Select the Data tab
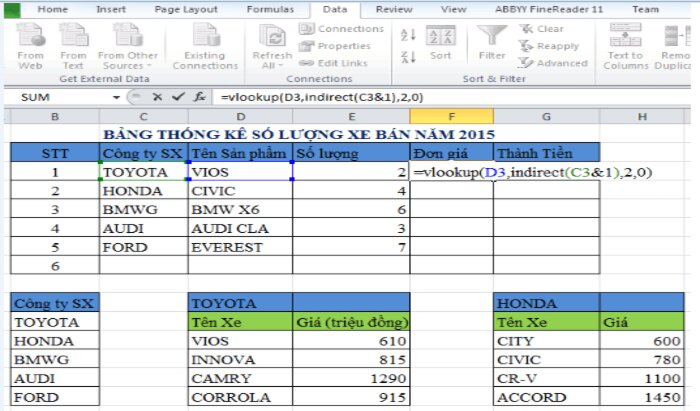700x411 pixels. coord(335,9)
